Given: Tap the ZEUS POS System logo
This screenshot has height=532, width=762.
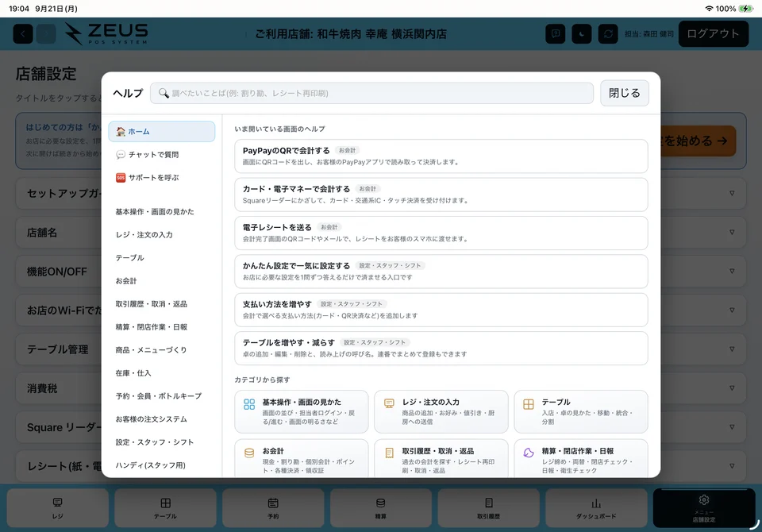Looking at the screenshot, I should coord(106,33).
